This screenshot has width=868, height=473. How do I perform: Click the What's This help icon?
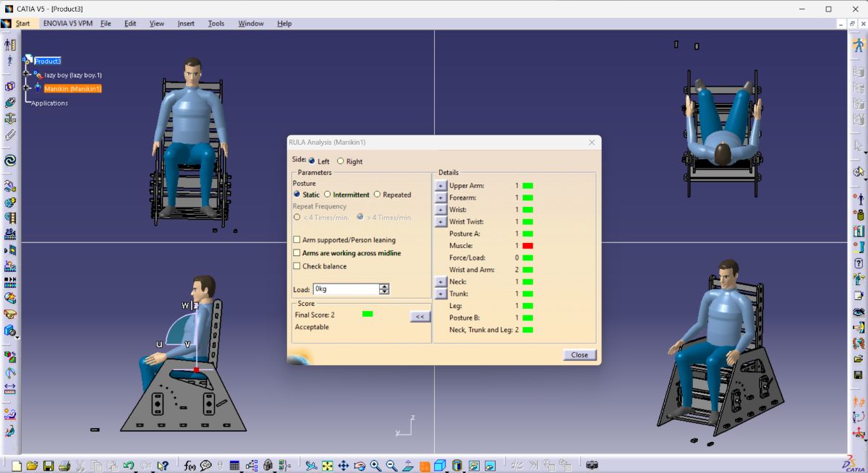(162, 464)
